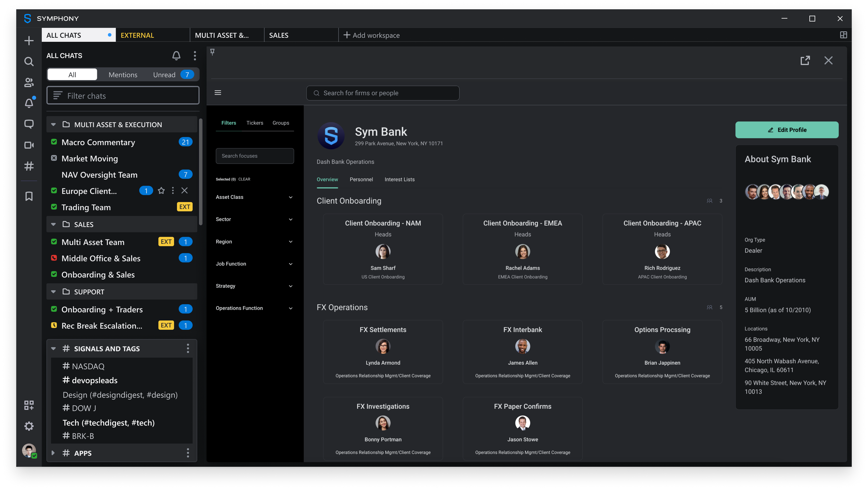Click the All Chats notification bell icon
868x490 pixels.
[176, 56]
